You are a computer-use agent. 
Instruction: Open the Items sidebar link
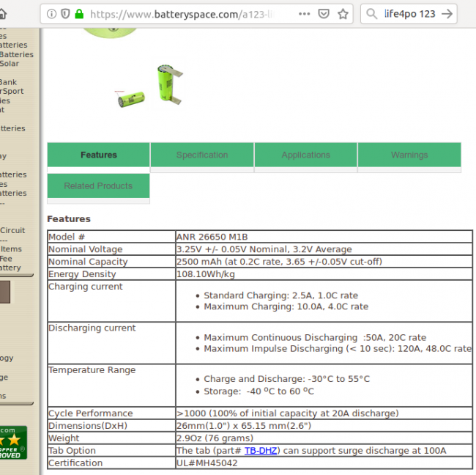tap(11, 249)
